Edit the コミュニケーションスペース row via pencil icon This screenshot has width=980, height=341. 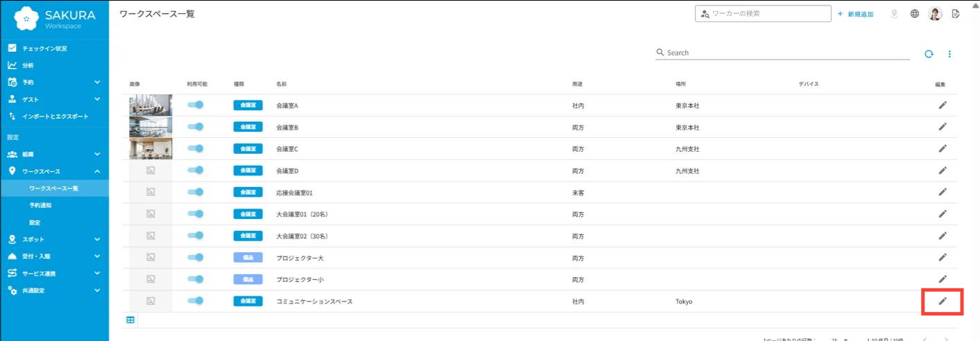(942, 301)
